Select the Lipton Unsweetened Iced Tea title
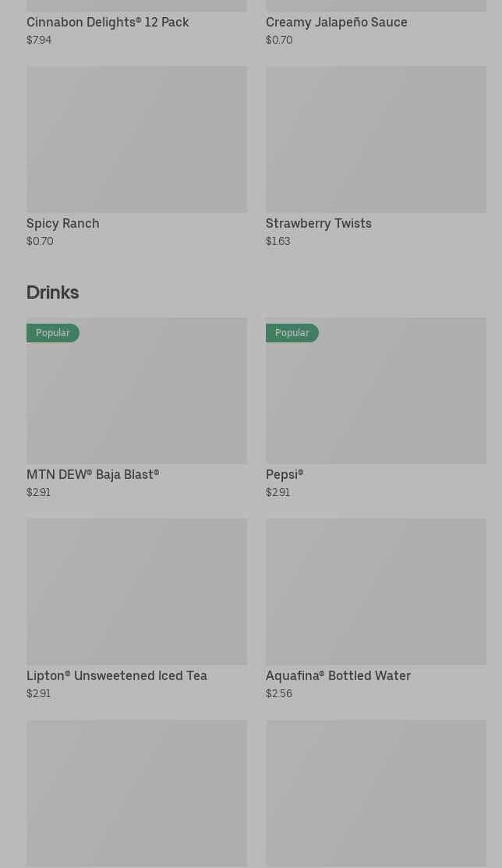The image size is (502, 868). [117, 675]
